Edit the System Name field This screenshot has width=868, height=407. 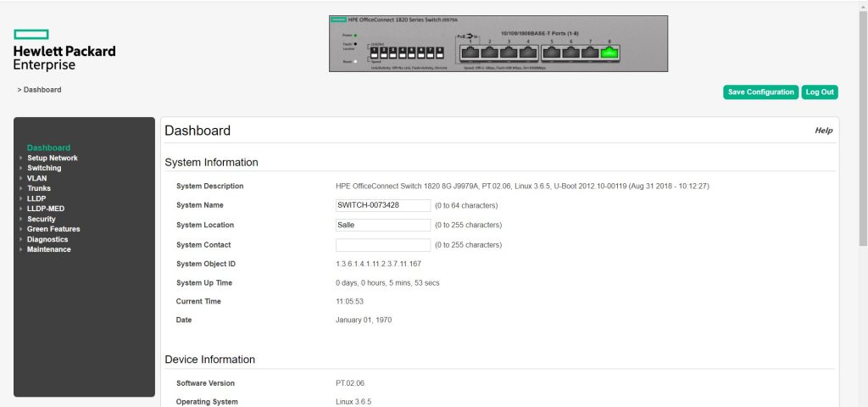383,205
